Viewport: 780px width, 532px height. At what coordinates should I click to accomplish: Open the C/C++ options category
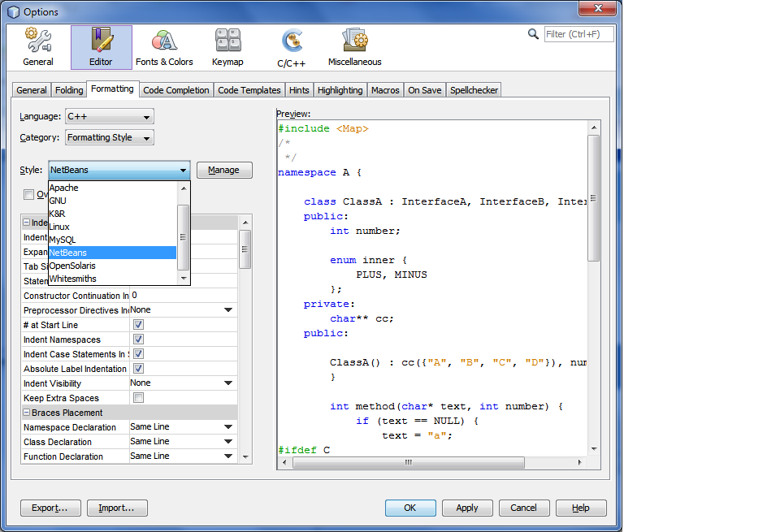point(291,46)
